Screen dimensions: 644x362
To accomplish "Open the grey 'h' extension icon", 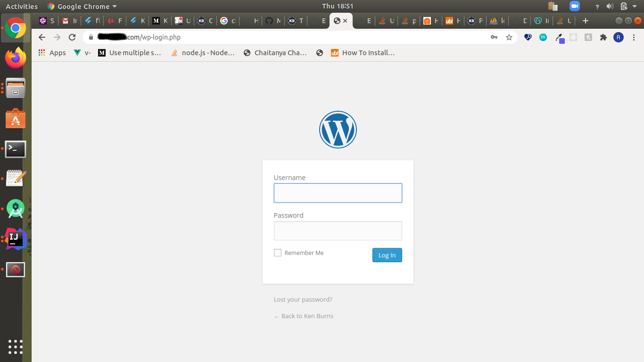I will click(588, 37).
